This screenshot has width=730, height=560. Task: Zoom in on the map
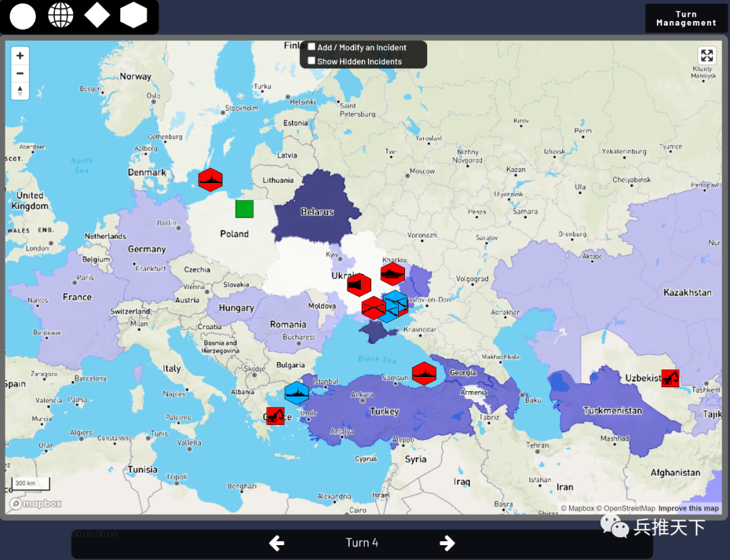tap(20, 56)
